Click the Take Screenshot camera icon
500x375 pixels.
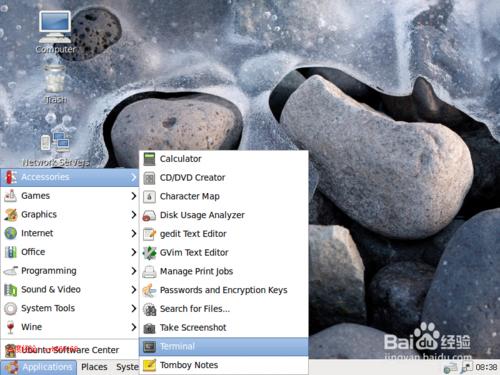coord(149,328)
